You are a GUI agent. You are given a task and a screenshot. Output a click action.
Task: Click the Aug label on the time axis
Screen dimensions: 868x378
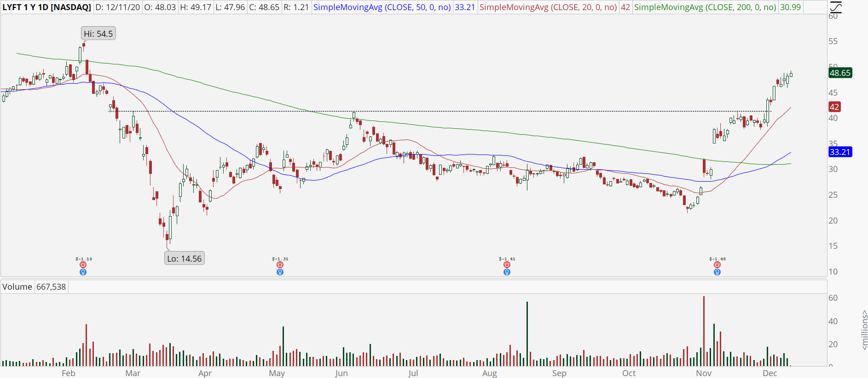click(x=490, y=373)
